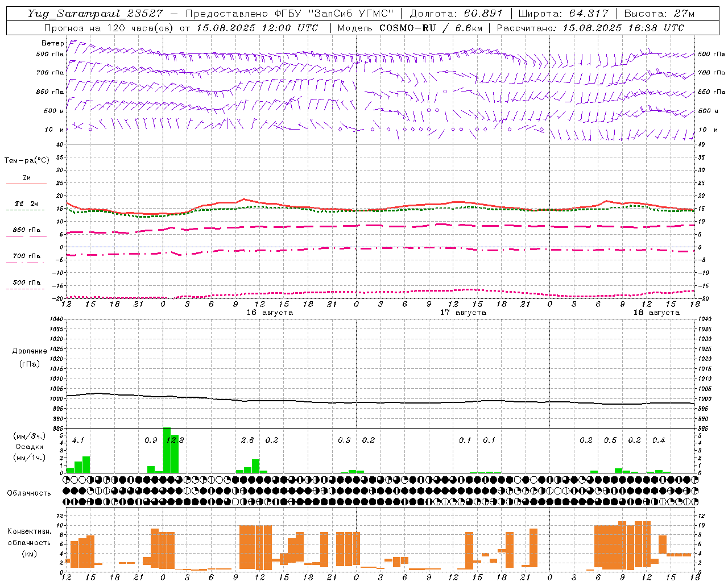728x582 pixels.
Task: Click the Осадки precipitation label
Action: [29, 447]
